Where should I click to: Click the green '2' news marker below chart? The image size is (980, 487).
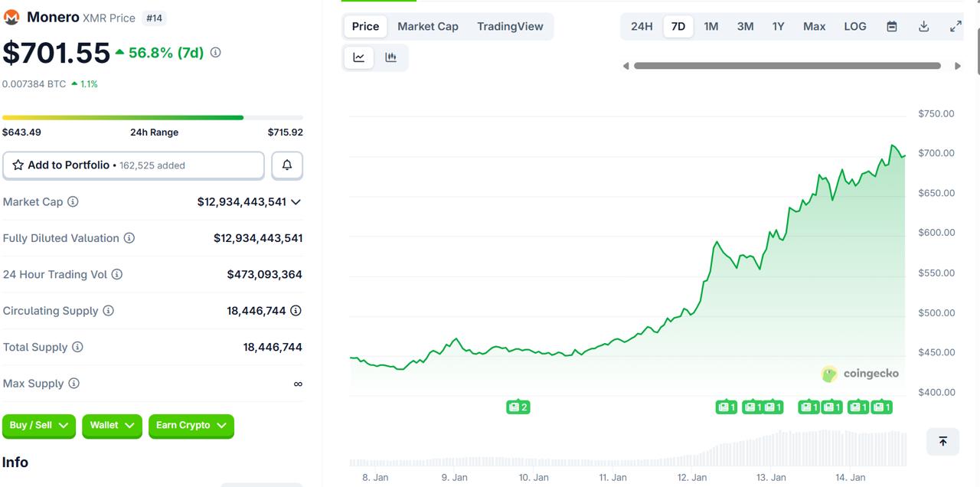tap(518, 407)
